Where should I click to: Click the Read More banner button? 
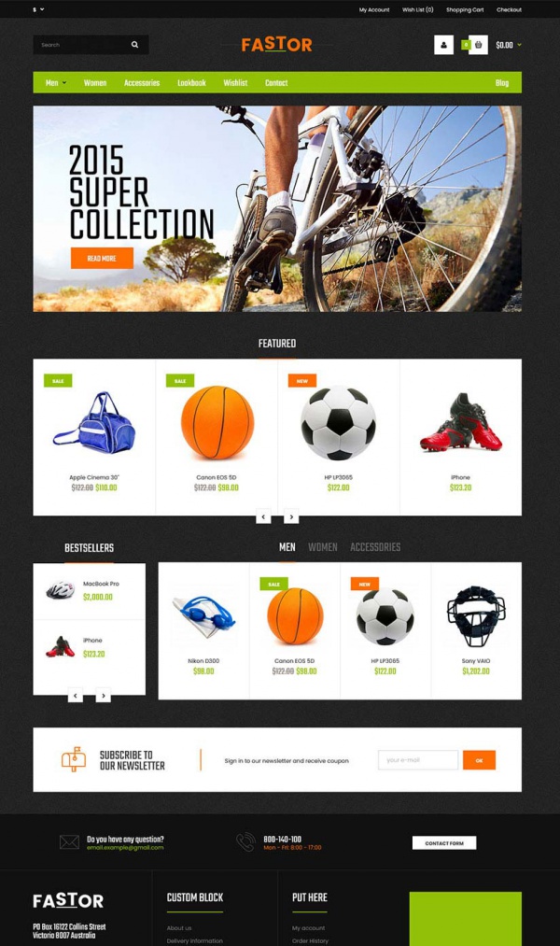pyautogui.click(x=102, y=259)
